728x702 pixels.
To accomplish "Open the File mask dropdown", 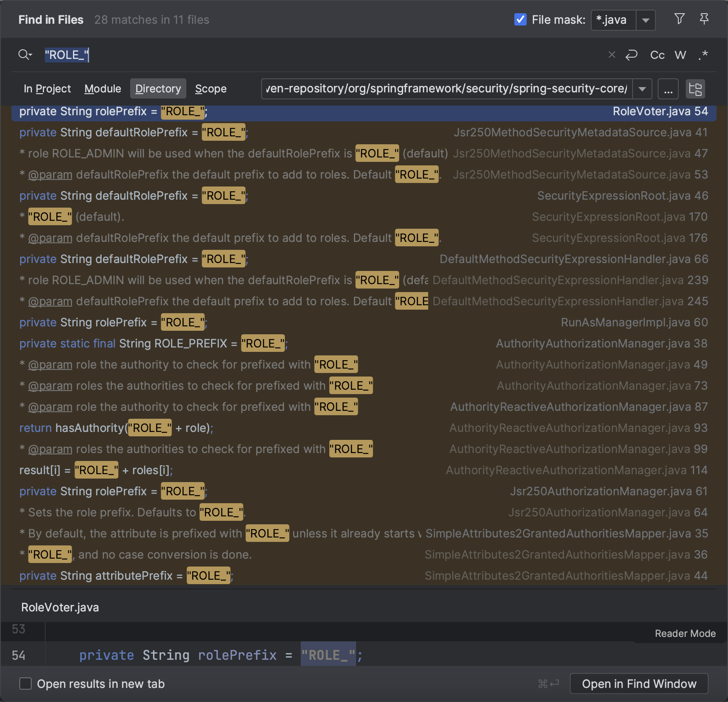I will click(645, 20).
